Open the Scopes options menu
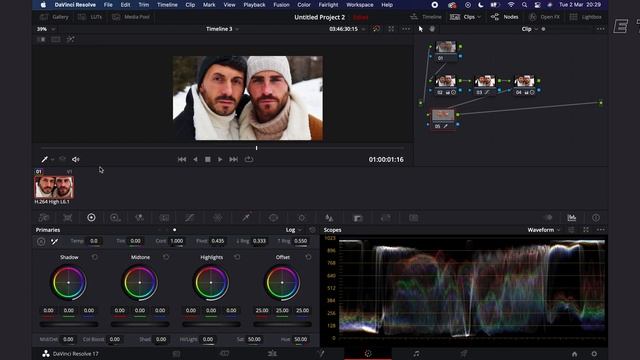 600,230
